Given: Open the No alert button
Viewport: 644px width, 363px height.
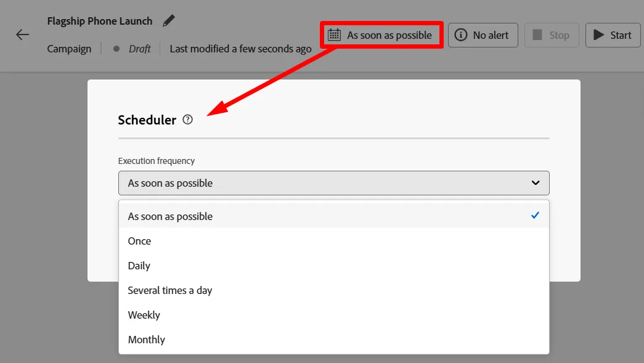Looking at the screenshot, I should pyautogui.click(x=483, y=35).
